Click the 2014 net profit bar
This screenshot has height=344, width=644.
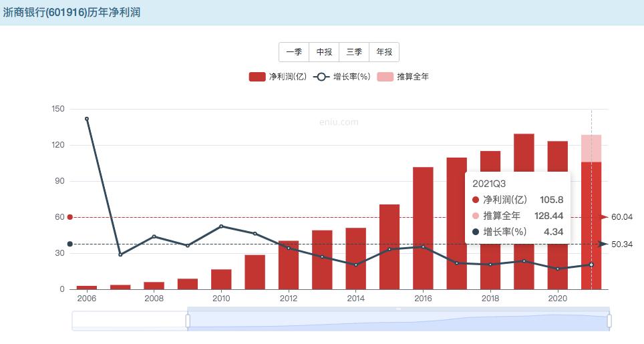tap(355, 259)
